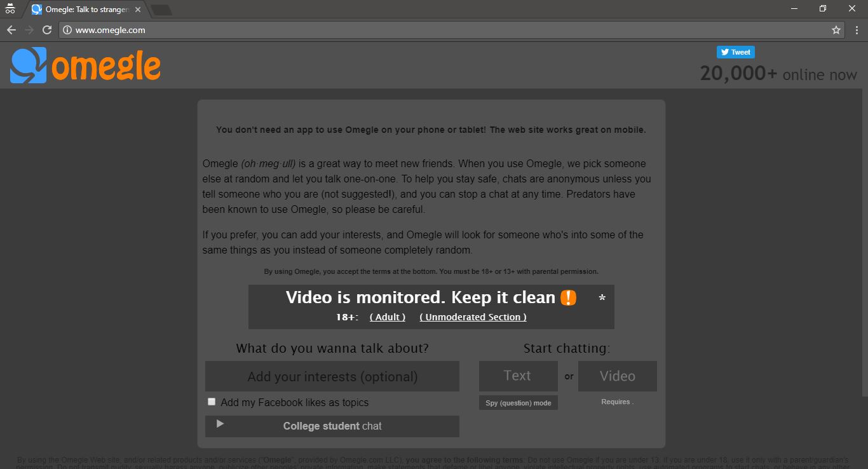Image resolution: width=868 pixels, height=469 pixels.
Task: Click the Tweet bird icon
Action: point(726,51)
